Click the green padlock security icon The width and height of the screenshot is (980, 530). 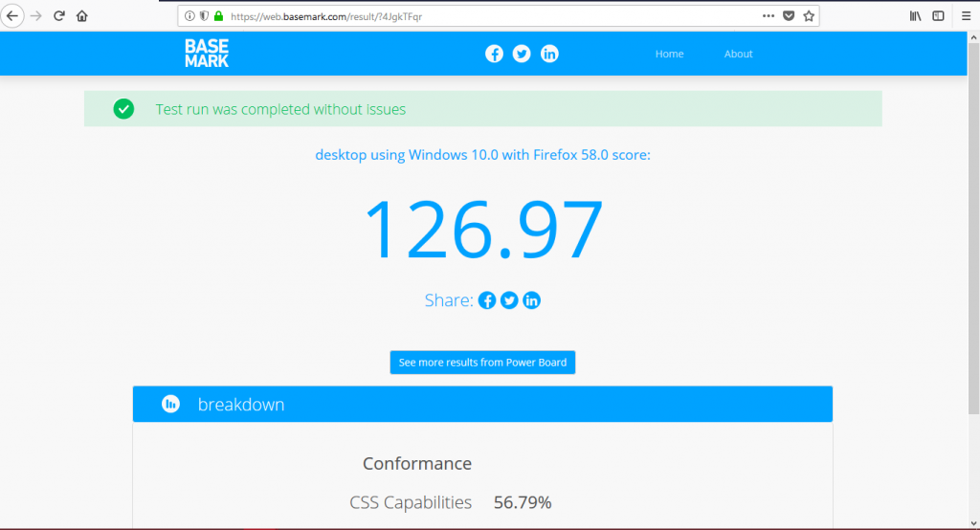218,16
